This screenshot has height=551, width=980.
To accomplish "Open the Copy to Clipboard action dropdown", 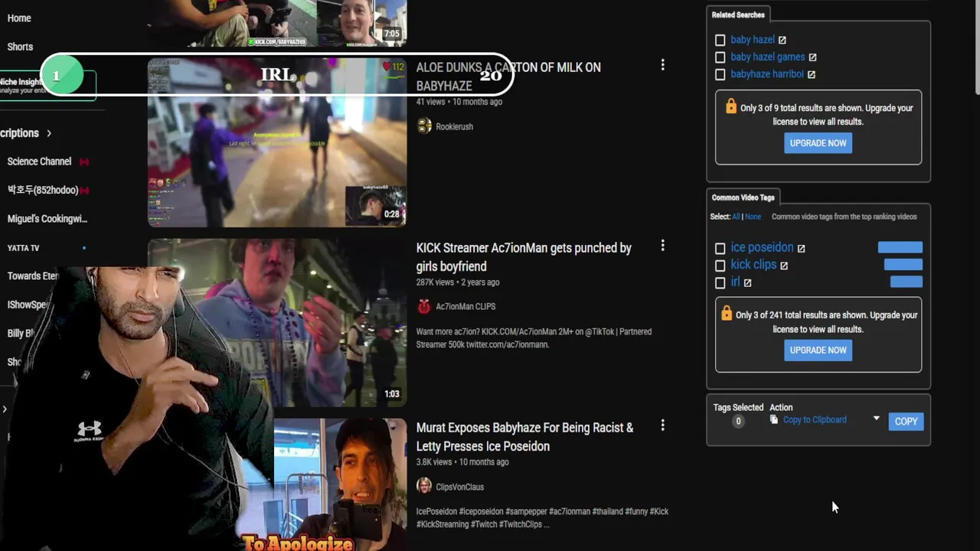I will tap(876, 419).
